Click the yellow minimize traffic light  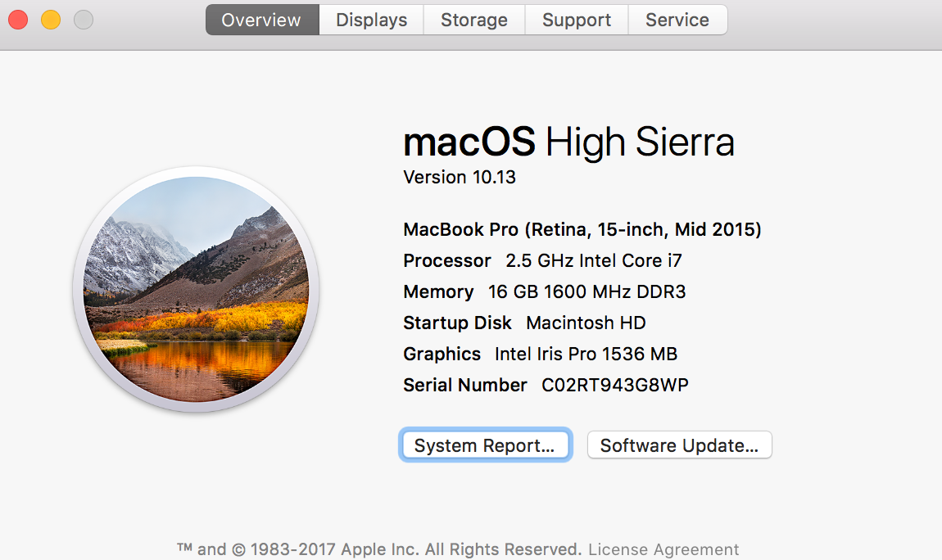(x=50, y=19)
